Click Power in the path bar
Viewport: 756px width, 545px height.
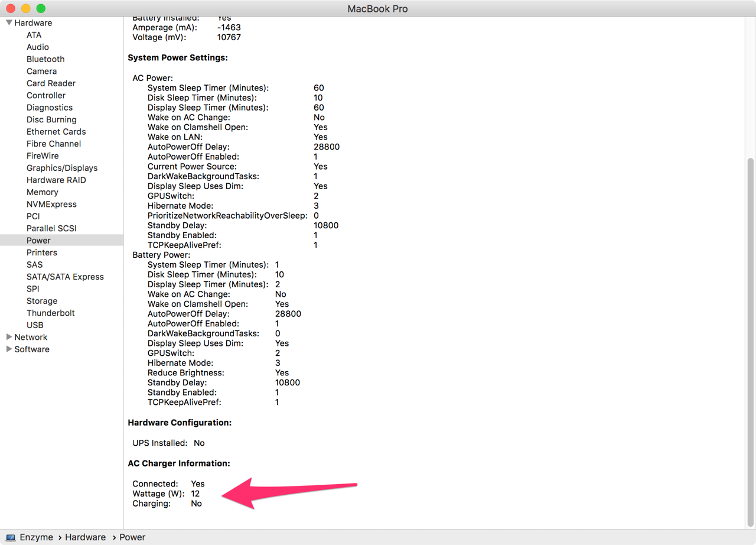(132, 537)
